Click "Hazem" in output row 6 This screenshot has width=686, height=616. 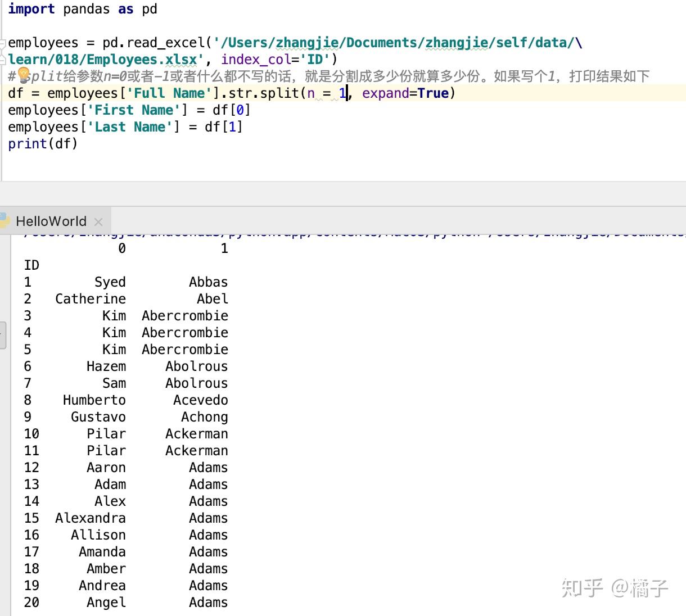tap(106, 366)
